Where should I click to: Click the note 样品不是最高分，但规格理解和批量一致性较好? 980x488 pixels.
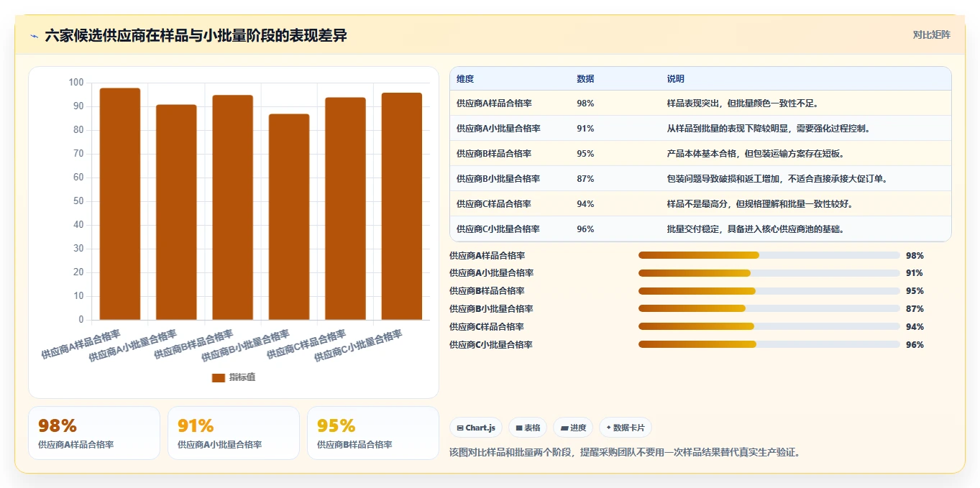[760, 204]
